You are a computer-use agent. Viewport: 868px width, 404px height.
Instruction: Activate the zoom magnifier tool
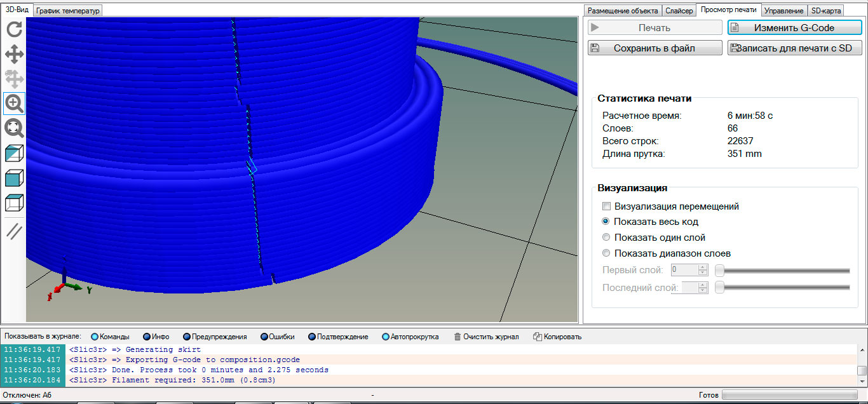(14, 103)
